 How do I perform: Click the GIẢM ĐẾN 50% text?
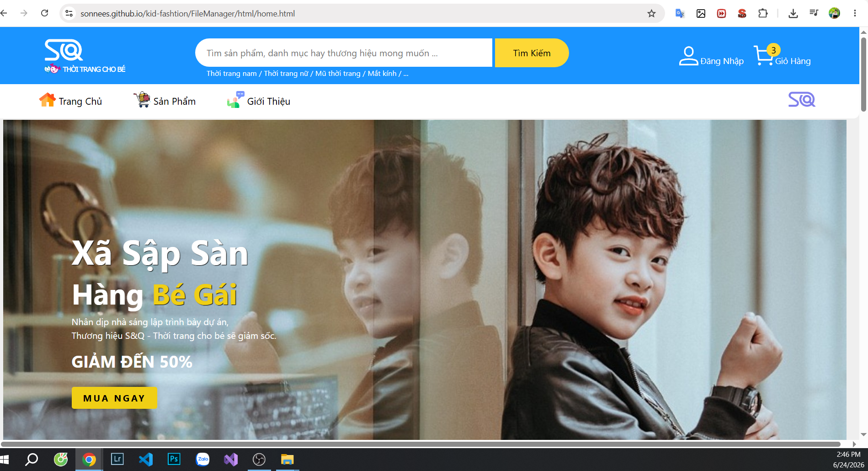click(x=132, y=362)
